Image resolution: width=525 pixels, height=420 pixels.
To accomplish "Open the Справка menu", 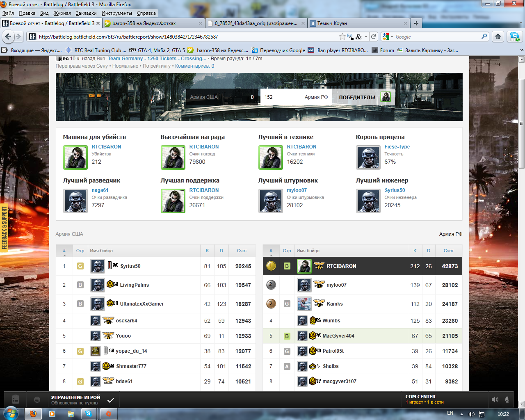I will pos(146,13).
